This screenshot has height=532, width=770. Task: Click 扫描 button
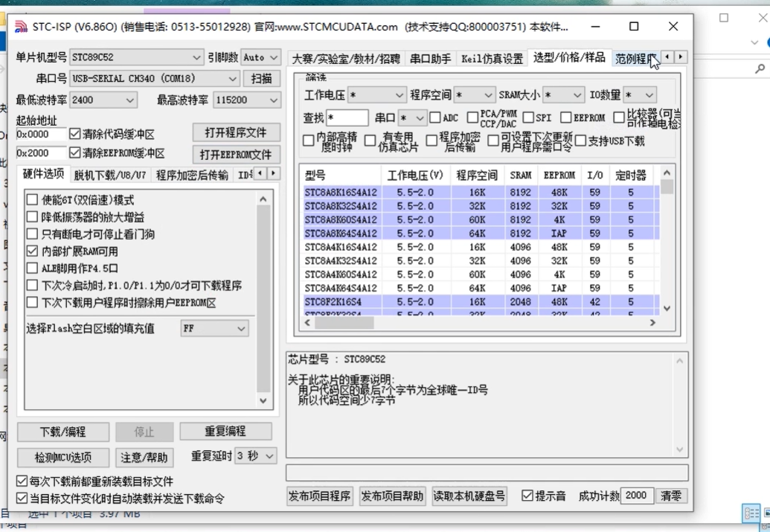click(x=261, y=79)
